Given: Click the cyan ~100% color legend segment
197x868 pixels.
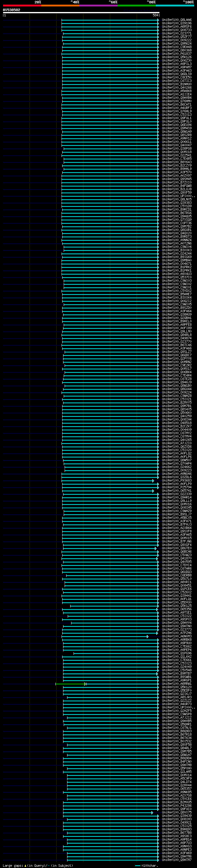Looking at the screenshot, I should point(175,6).
